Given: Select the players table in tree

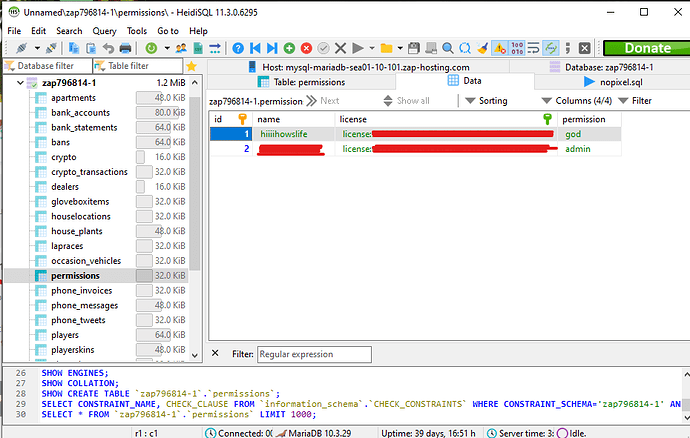Looking at the screenshot, I should (x=65, y=335).
